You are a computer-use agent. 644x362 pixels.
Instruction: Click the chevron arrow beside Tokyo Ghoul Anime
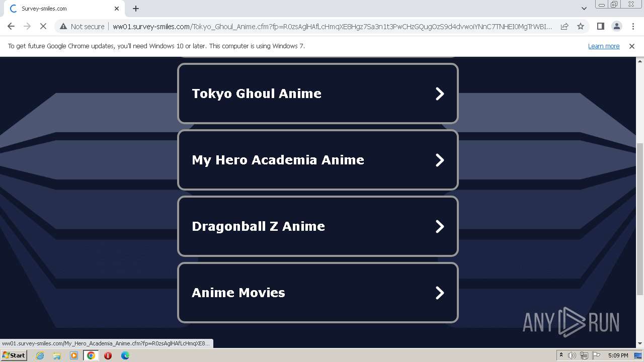point(440,94)
